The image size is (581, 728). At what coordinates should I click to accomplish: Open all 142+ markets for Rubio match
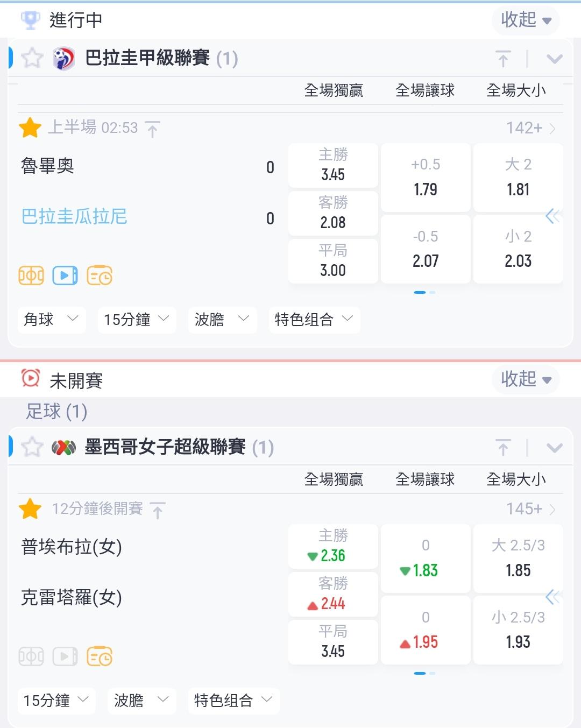point(530,128)
